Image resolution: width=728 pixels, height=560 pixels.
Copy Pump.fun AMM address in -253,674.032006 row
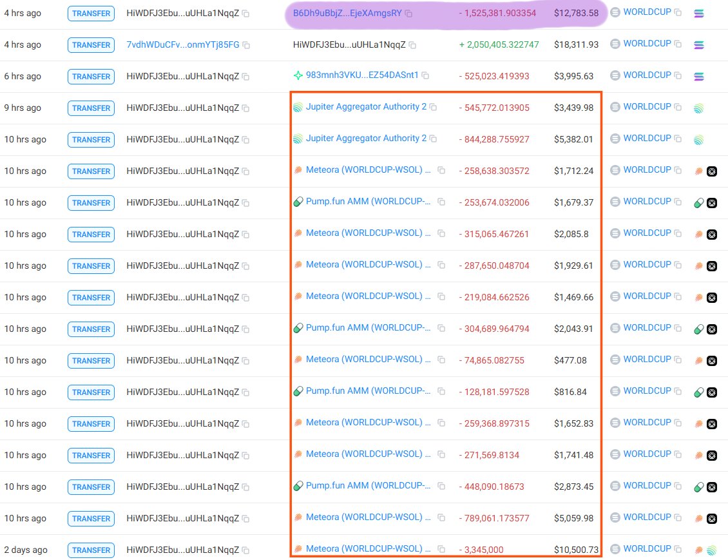441,202
